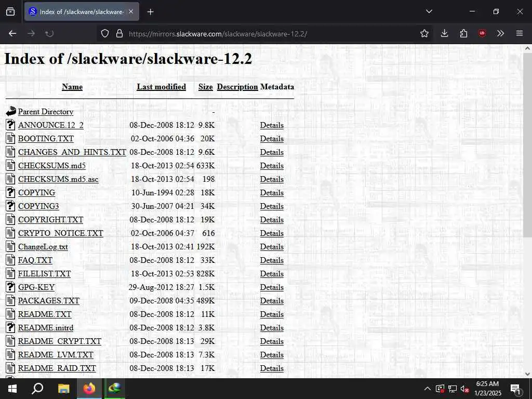Click the site security padlock icon
The height and width of the screenshot is (399, 532).
tap(119, 34)
